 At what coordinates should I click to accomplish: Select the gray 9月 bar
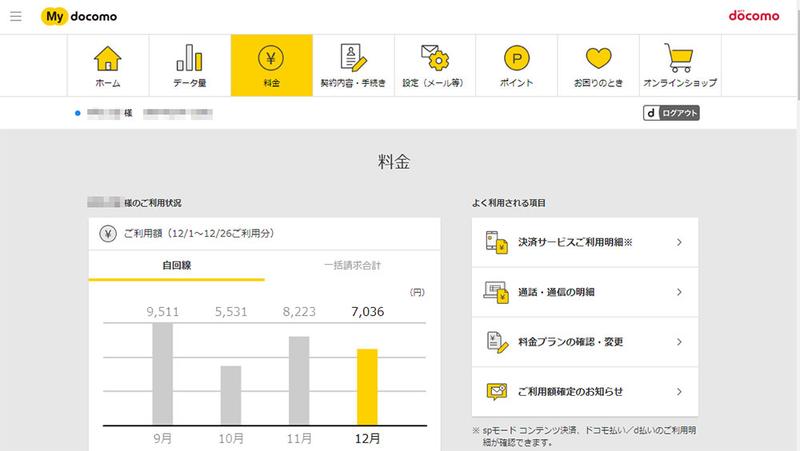(x=162, y=374)
